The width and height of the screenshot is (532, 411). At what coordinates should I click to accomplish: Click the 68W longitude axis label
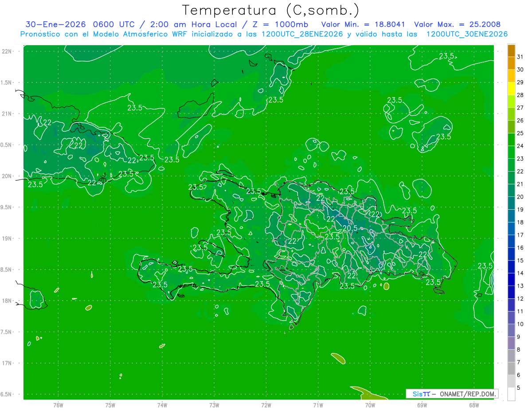click(474, 405)
